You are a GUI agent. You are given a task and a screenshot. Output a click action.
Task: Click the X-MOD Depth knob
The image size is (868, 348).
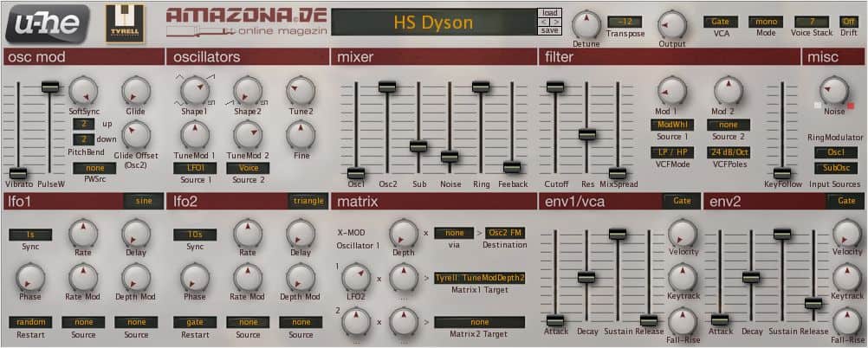coord(404,233)
